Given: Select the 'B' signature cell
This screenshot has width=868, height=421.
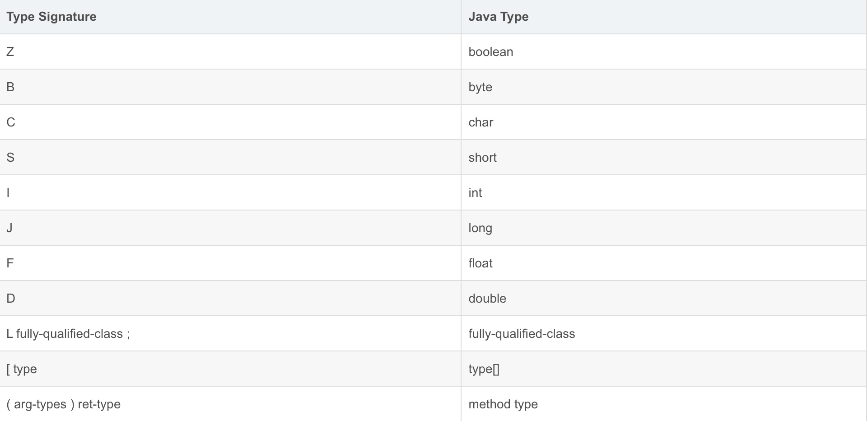Looking at the screenshot, I should tap(230, 87).
